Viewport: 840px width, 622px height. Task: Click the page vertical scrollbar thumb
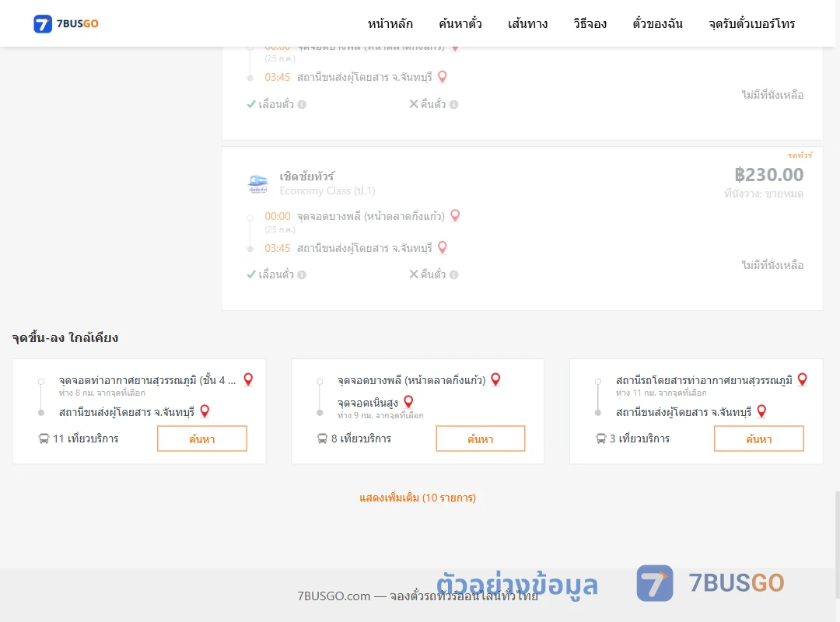[x=837, y=545]
